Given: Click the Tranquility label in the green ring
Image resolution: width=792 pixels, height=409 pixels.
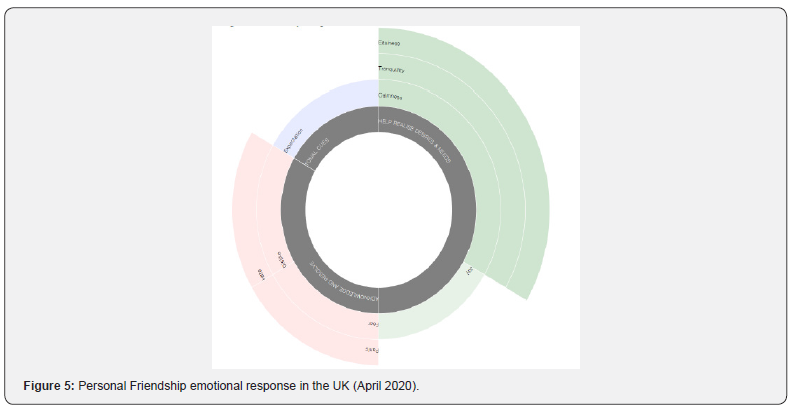Looking at the screenshot, I should (x=391, y=69).
